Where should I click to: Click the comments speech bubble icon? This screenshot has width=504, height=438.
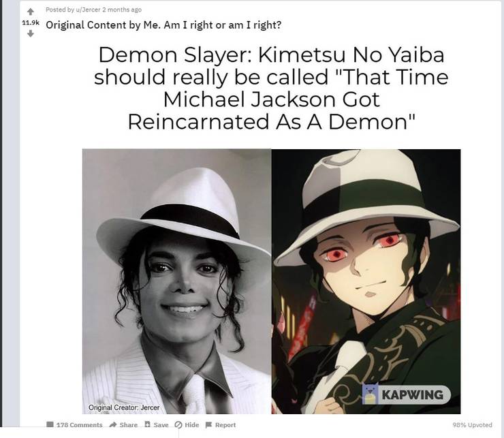(50, 424)
